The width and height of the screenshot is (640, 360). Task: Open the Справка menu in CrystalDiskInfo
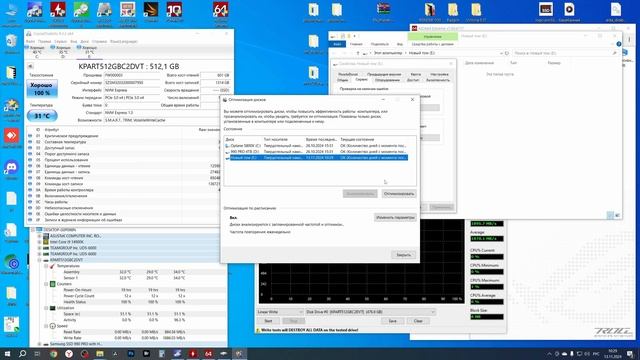99,42
